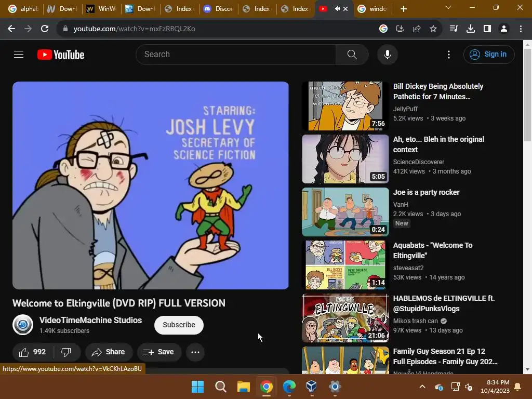Image resolution: width=532 pixels, height=399 pixels.
Task: Open Microsoft Edge from the taskbar
Action: pyautogui.click(x=289, y=387)
